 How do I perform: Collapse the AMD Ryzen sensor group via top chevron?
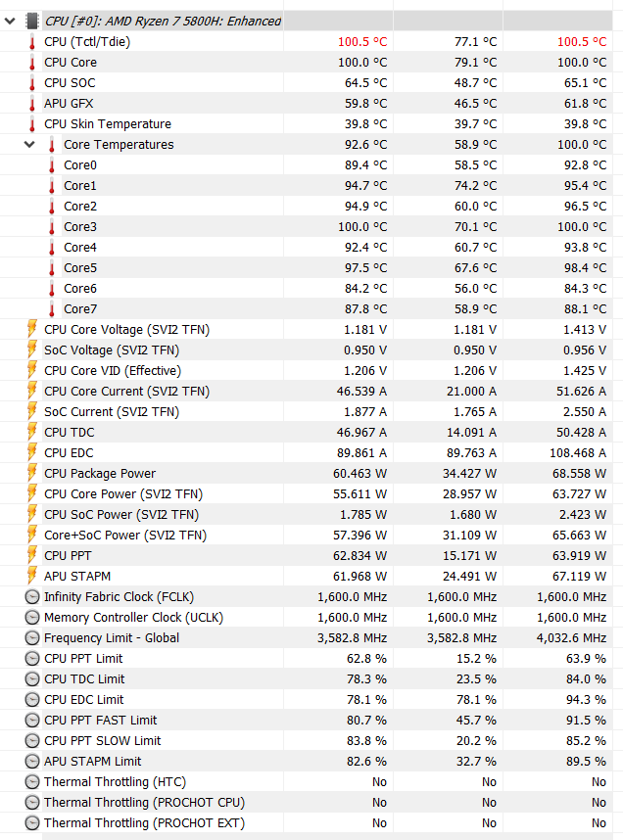tap(10, 20)
